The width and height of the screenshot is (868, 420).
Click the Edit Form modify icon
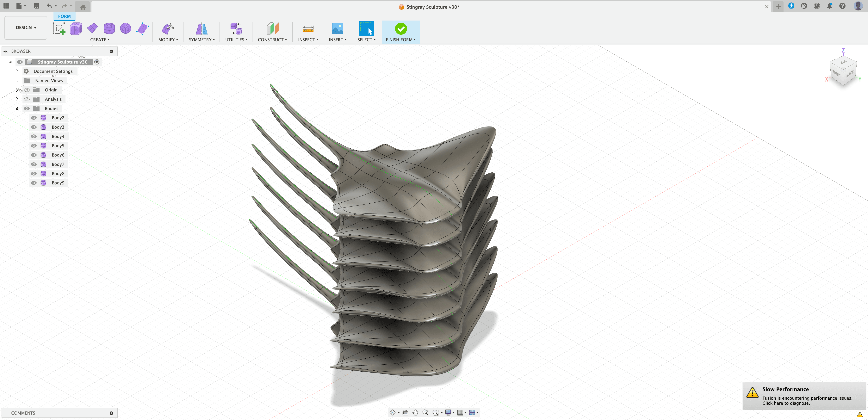tap(168, 29)
